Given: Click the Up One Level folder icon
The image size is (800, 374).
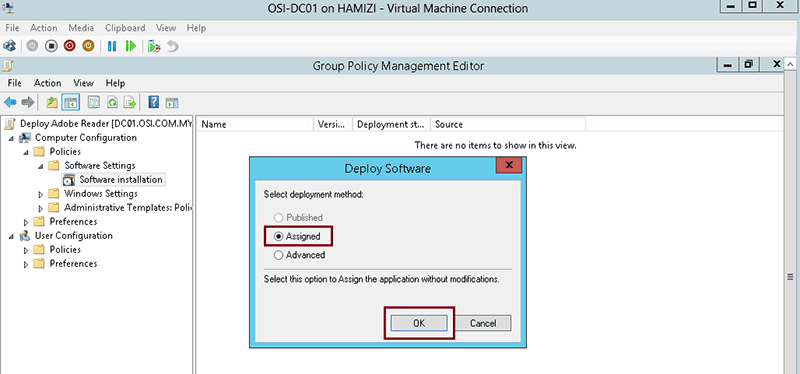Looking at the screenshot, I should click(52, 103).
